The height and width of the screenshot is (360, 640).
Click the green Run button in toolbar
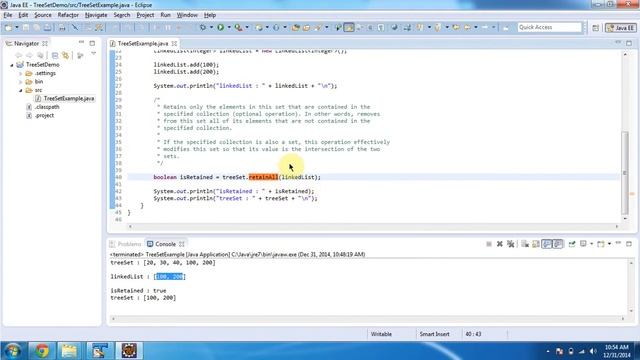tap(220, 27)
